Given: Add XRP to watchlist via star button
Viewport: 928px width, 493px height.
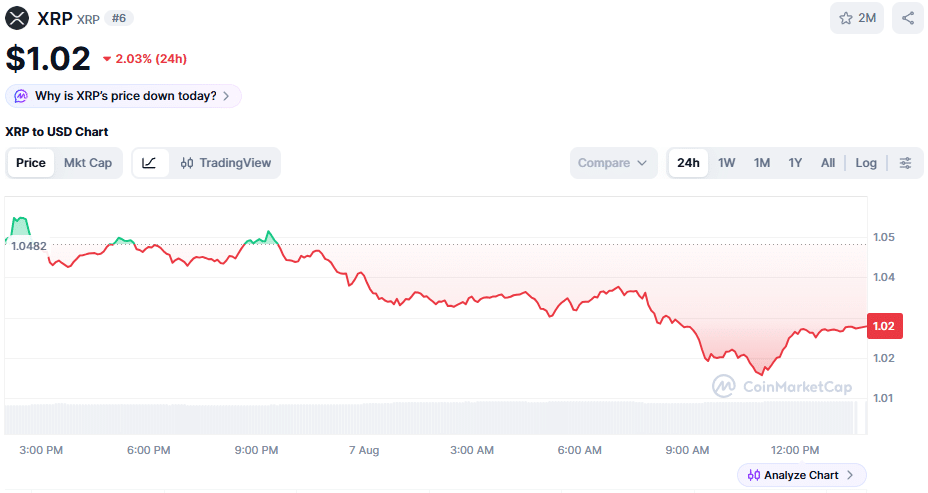Looking at the screenshot, I should pyautogui.click(x=856, y=18).
